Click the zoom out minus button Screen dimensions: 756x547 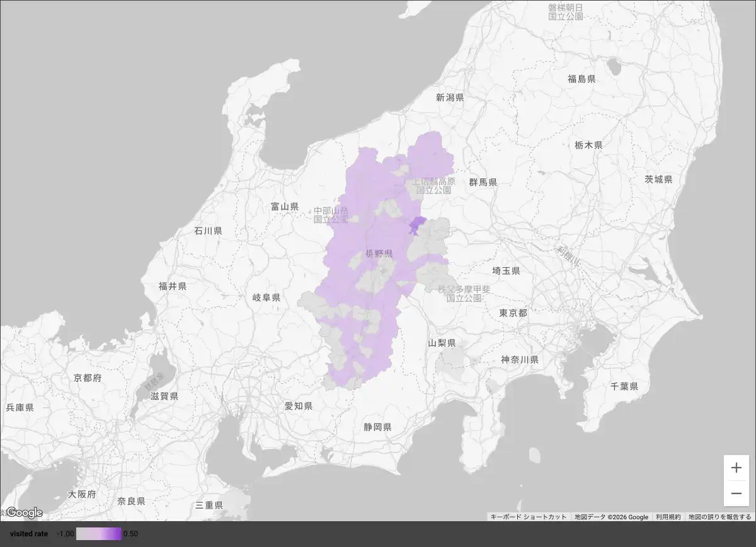tap(736, 493)
